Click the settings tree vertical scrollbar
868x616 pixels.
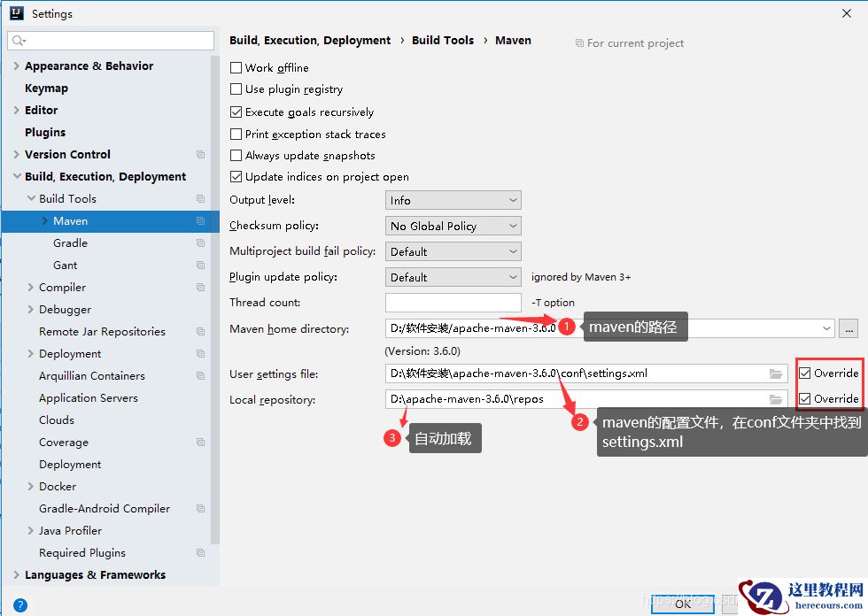(214, 298)
